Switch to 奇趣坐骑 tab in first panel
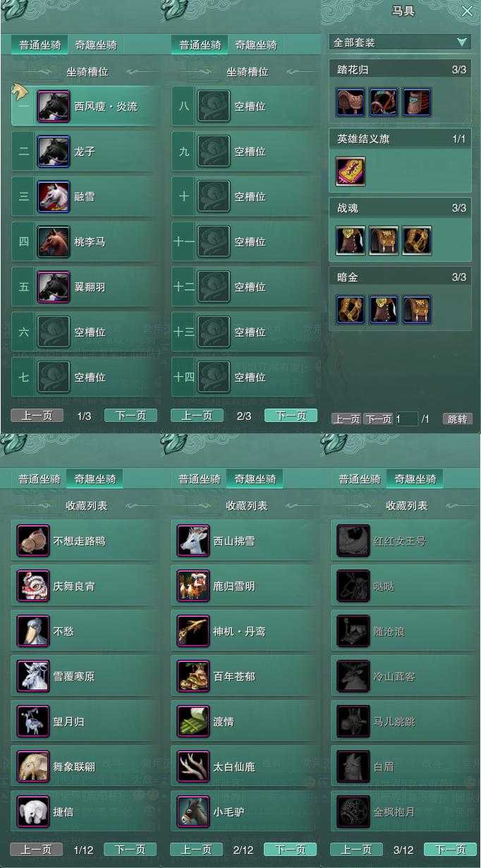The width and height of the screenshot is (481, 868). tap(96, 45)
